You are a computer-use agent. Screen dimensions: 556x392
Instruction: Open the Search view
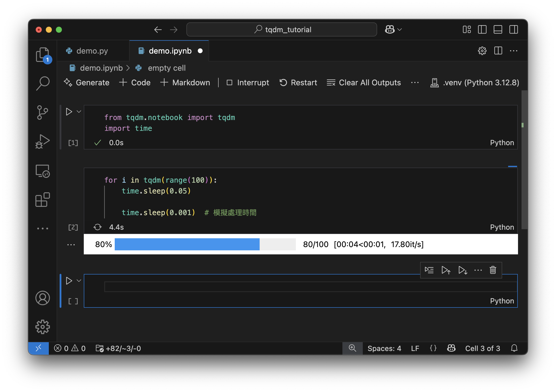click(x=43, y=83)
